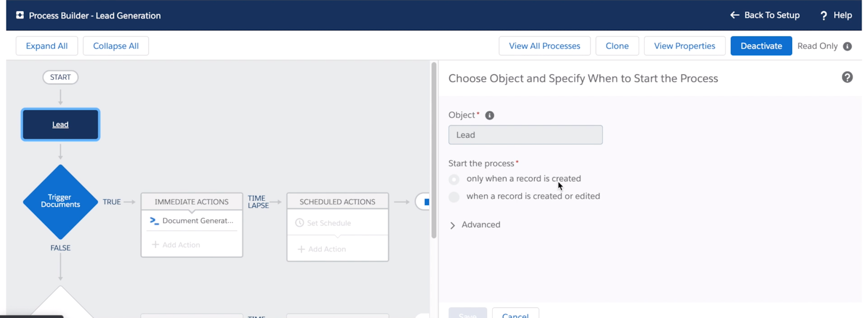This screenshot has height=318, width=868.
Task: Click the FALSE branch label
Action: [60, 248]
